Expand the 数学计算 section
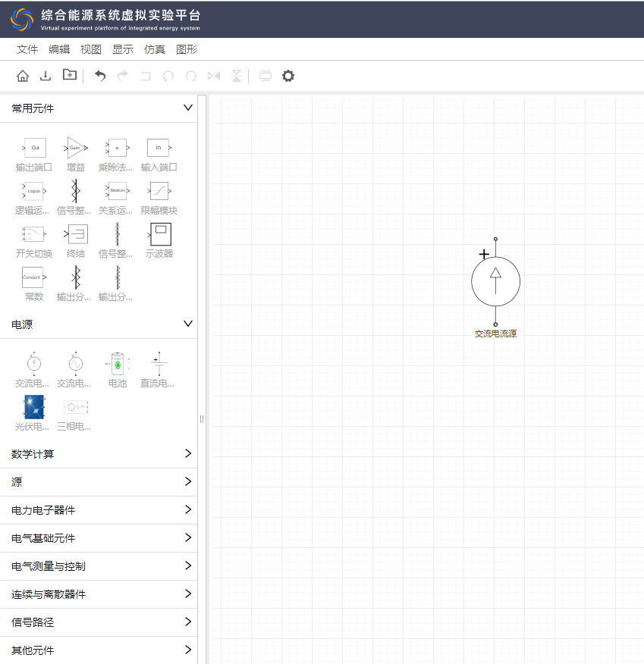 (x=188, y=453)
